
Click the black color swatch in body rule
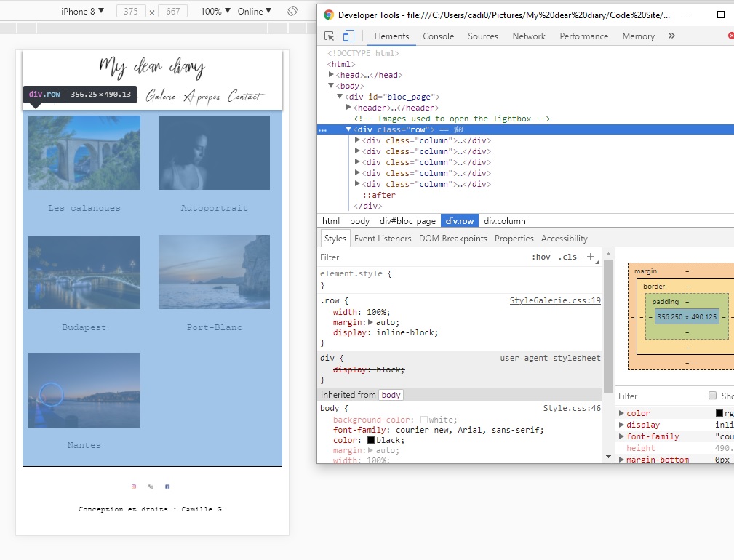point(371,440)
